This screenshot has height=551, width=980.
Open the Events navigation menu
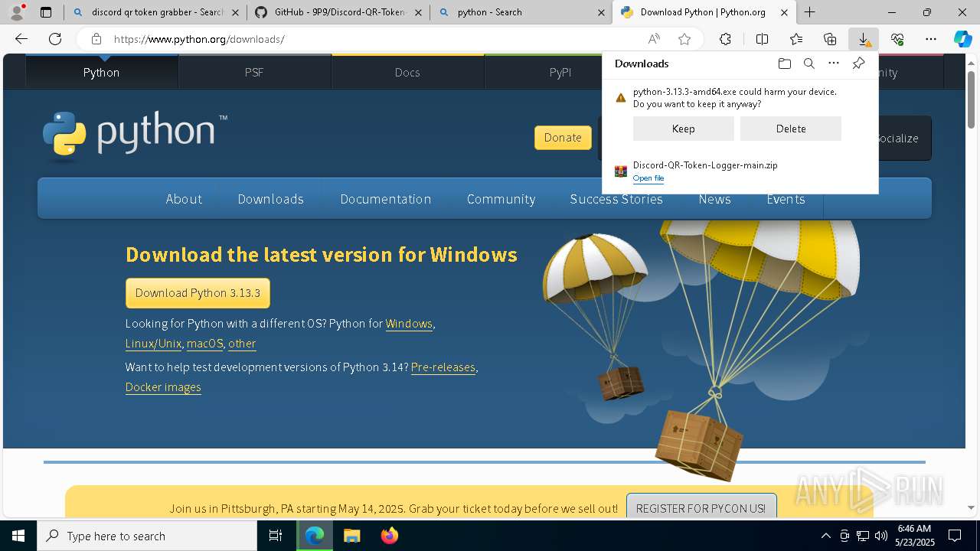[786, 199]
